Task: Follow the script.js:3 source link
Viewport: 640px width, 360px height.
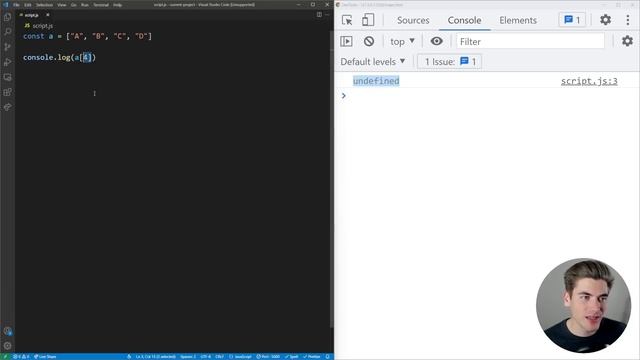Action: (x=589, y=81)
